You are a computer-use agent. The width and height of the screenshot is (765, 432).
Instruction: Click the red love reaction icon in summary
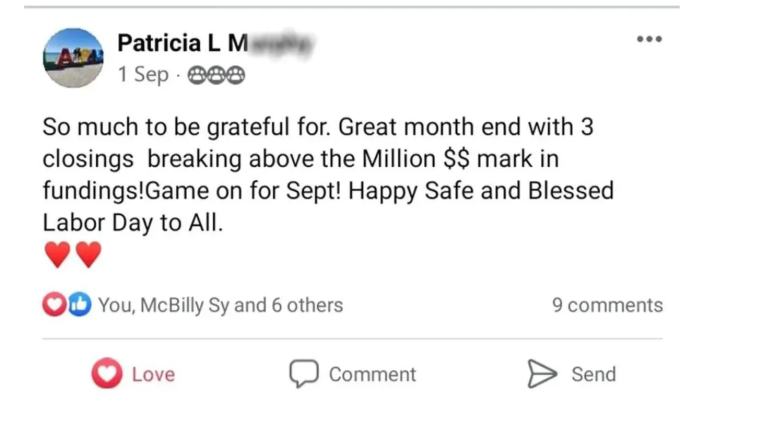coord(53,305)
